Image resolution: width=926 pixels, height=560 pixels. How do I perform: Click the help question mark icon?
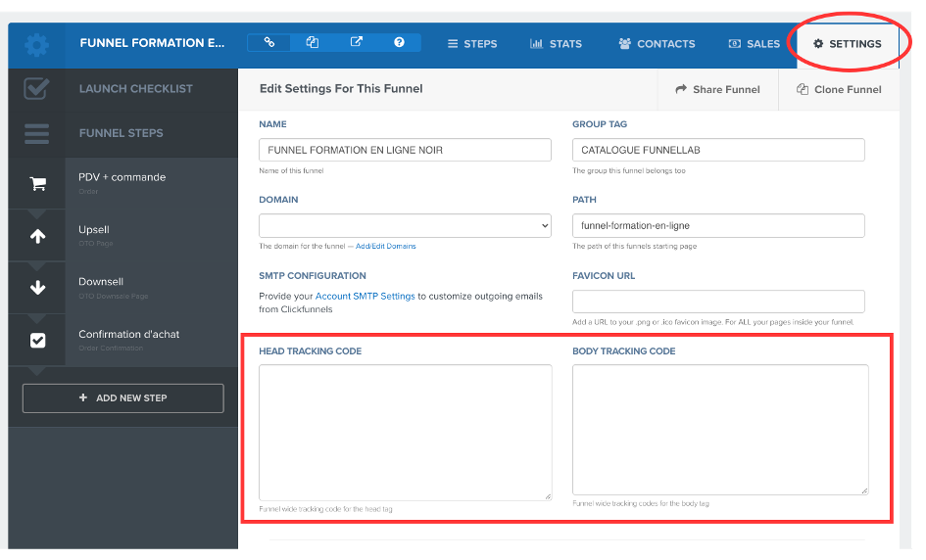pos(399,42)
